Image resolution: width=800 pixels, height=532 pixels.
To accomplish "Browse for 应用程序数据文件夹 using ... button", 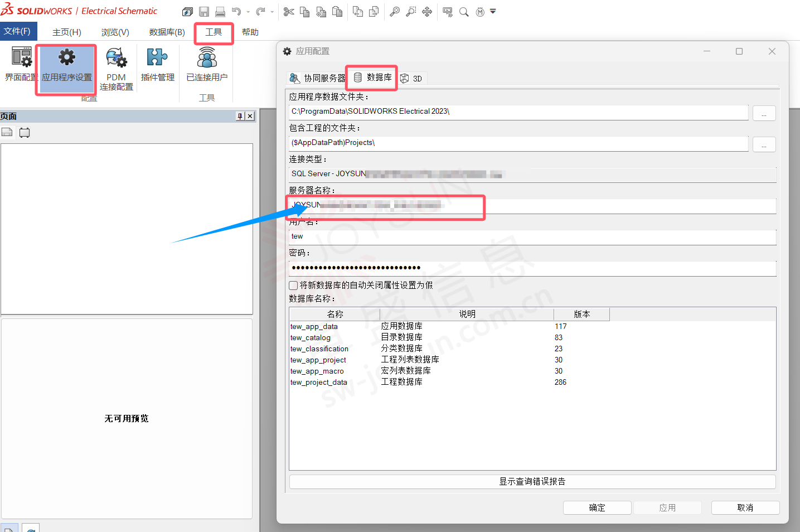I will (x=764, y=113).
